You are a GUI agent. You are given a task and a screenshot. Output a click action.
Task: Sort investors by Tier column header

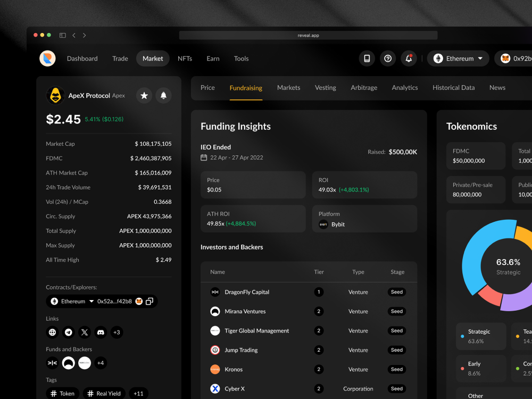pyautogui.click(x=319, y=272)
